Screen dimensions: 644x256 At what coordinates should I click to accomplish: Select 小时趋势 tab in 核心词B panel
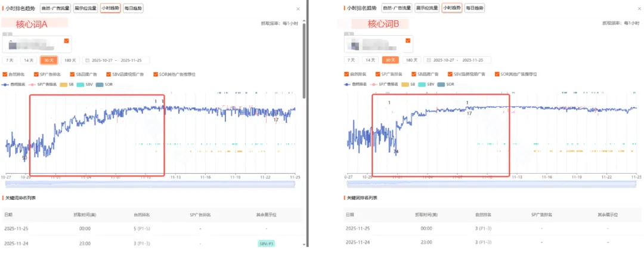tap(452, 8)
